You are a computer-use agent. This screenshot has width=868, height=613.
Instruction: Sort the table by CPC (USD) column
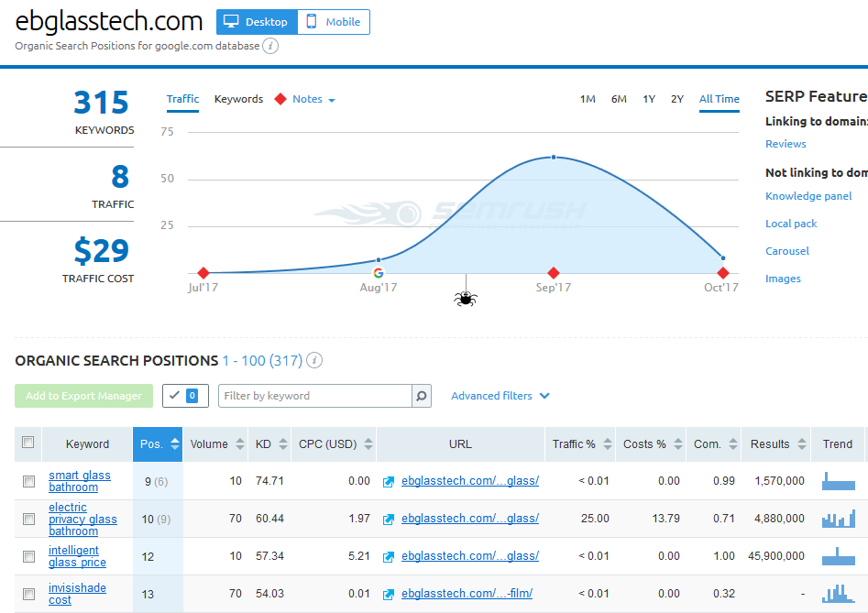tap(334, 444)
